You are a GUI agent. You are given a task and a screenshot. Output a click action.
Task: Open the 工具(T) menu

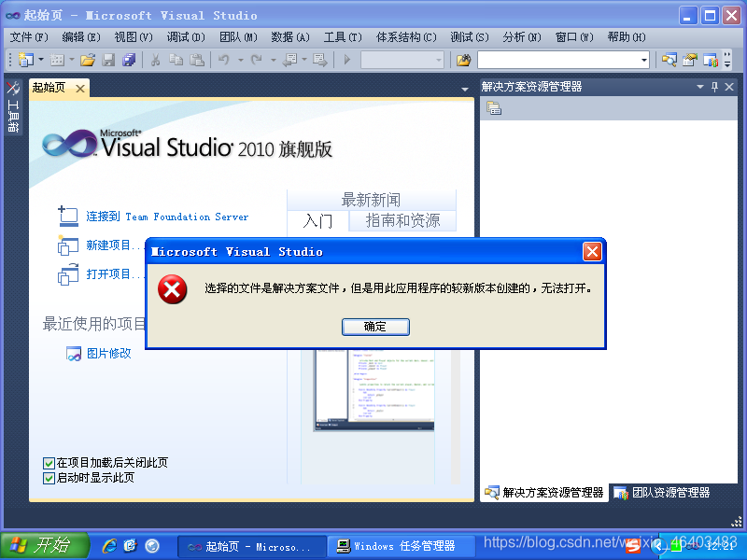[x=343, y=36]
